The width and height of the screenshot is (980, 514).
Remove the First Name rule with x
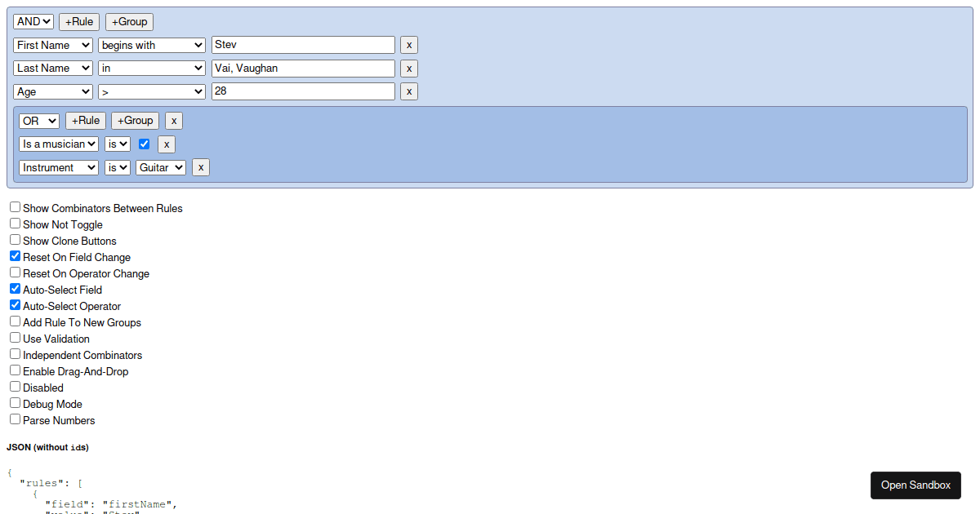coord(409,45)
